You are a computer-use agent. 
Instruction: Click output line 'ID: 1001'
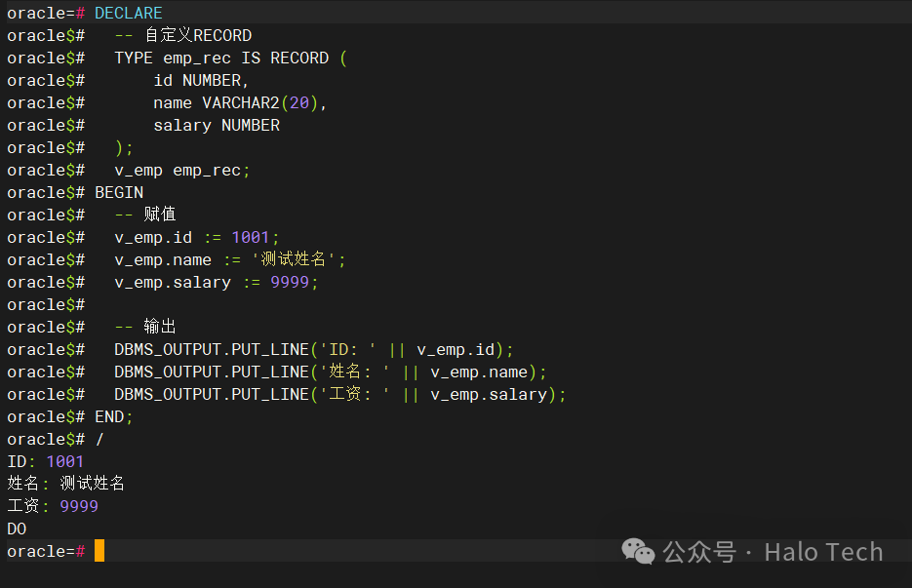[x=46, y=462]
